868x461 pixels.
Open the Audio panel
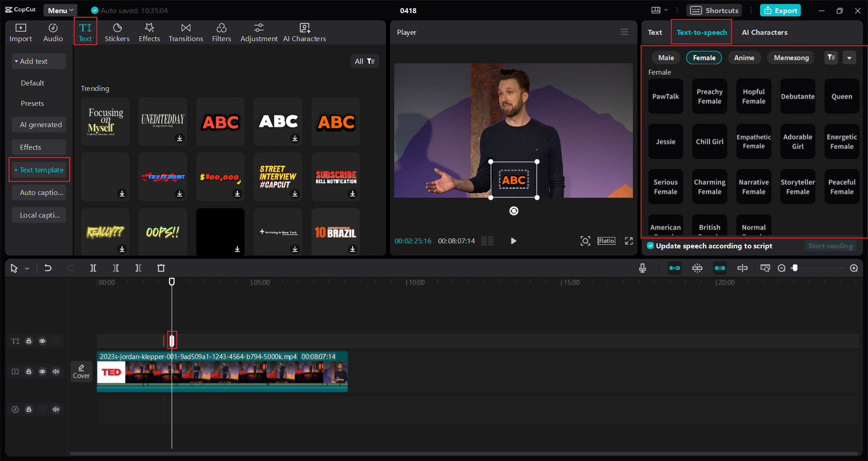click(52, 32)
